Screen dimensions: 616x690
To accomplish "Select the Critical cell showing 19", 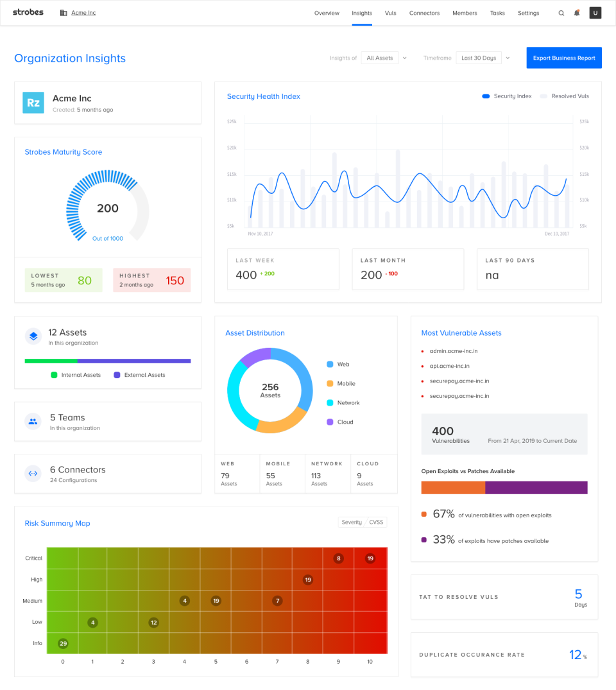I will click(x=370, y=558).
